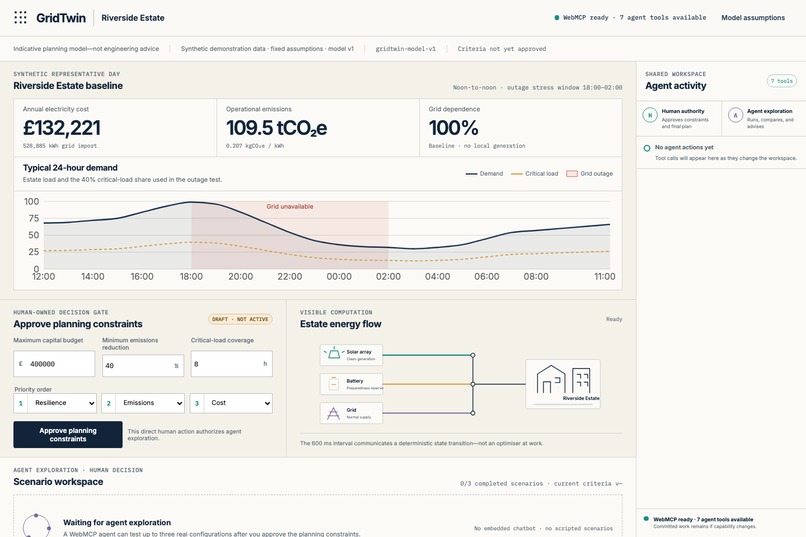This screenshot has width=806, height=537.
Task: Click the Critical load legend marker
Action: tap(517, 174)
